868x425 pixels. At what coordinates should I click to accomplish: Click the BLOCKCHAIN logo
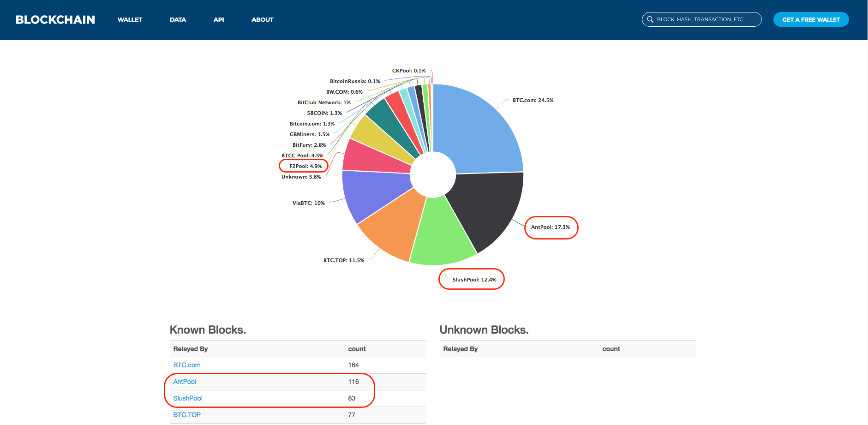tap(55, 20)
